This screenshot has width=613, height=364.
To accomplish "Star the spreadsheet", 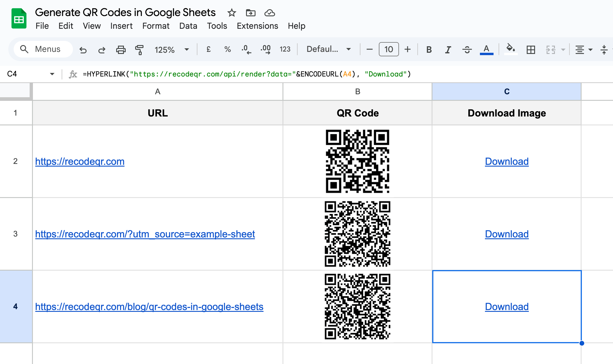I will [x=232, y=13].
